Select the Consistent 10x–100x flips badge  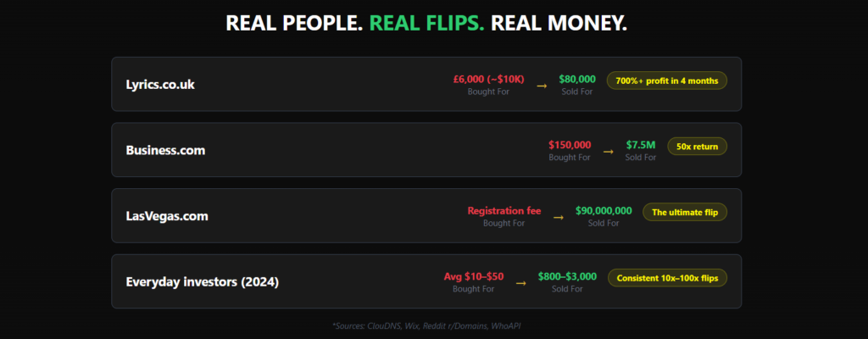click(x=667, y=278)
